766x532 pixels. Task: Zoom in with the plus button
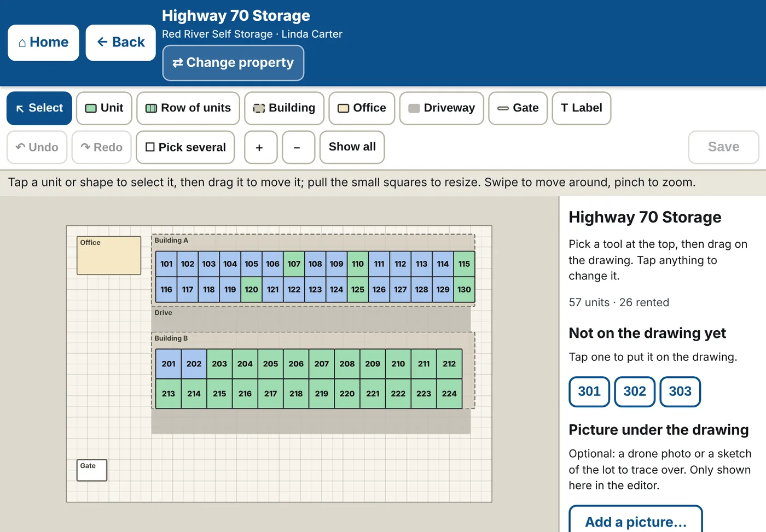(260, 147)
